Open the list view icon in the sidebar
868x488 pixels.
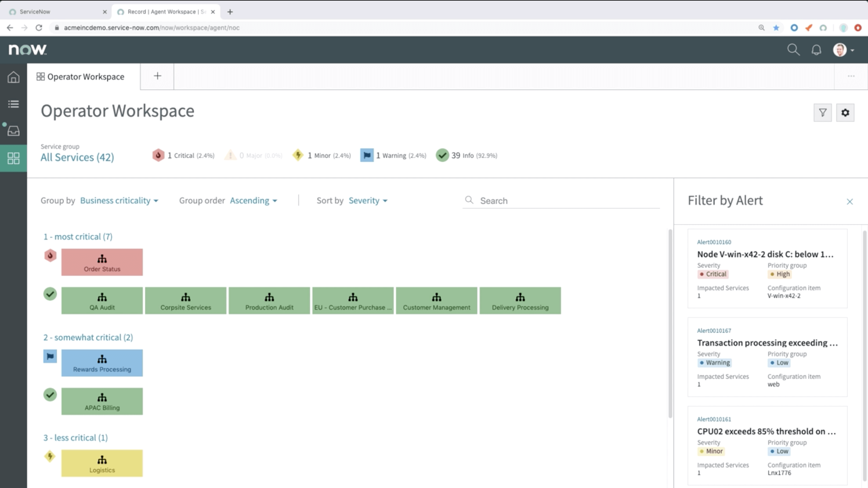coord(14,104)
